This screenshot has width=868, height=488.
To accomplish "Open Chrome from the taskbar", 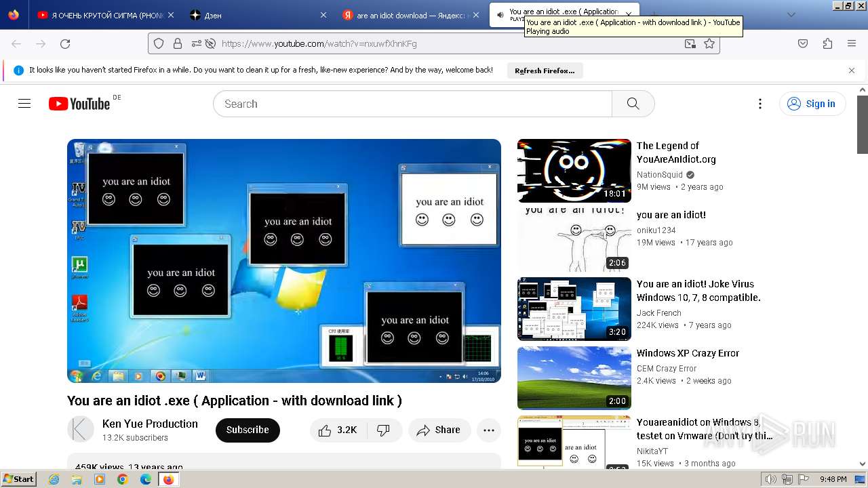I will (x=122, y=479).
